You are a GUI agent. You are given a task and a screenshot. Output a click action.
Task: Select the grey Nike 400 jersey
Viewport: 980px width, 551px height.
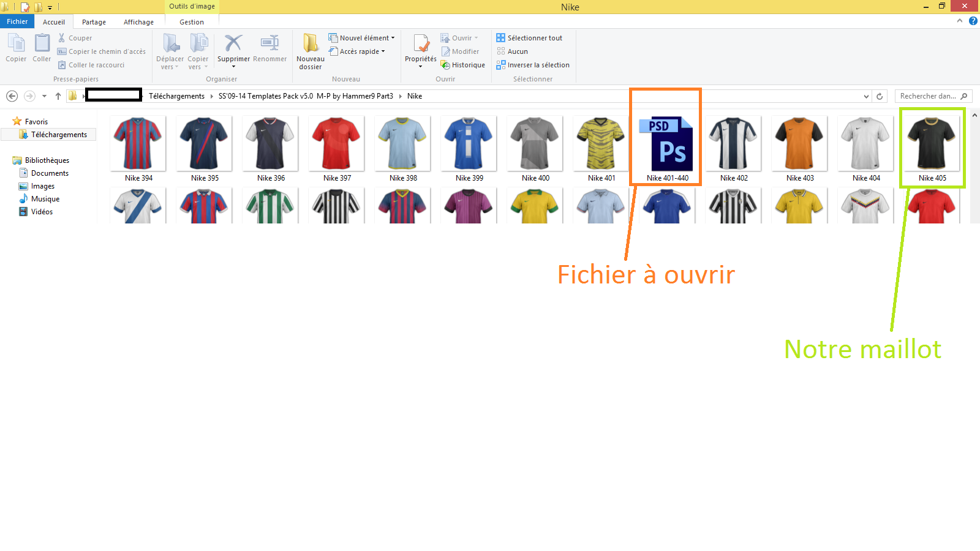(x=535, y=149)
